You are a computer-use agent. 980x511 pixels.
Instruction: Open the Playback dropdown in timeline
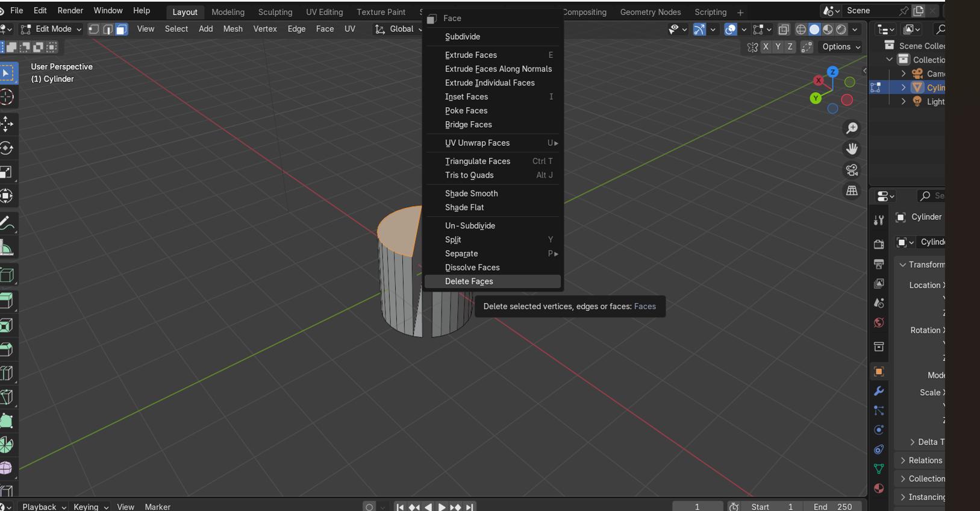[x=44, y=507]
